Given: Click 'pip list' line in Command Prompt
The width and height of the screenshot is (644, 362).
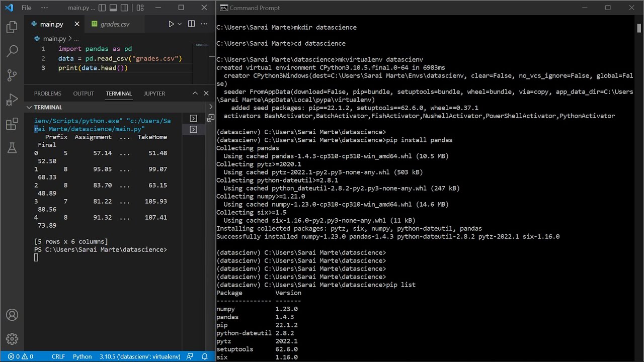Looking at the screenshot, I should tap(316, 285).
